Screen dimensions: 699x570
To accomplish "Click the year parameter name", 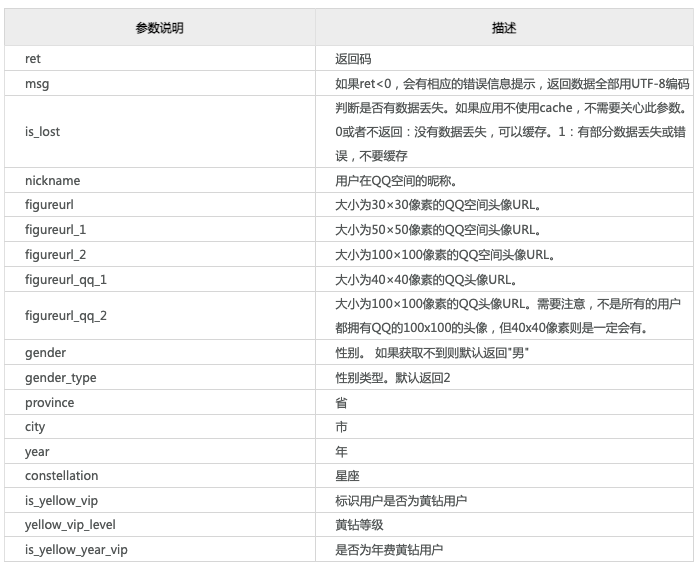I will pos(37,451).
